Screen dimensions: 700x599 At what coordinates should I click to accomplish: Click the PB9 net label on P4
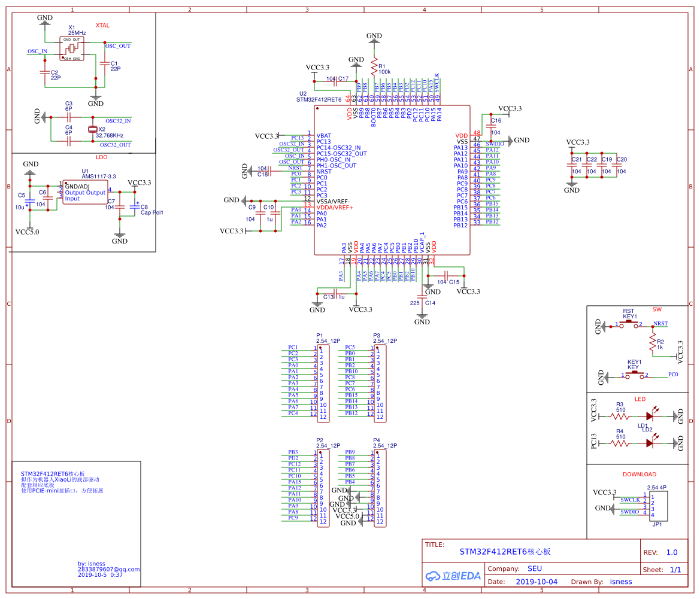(x=350, y=452)
